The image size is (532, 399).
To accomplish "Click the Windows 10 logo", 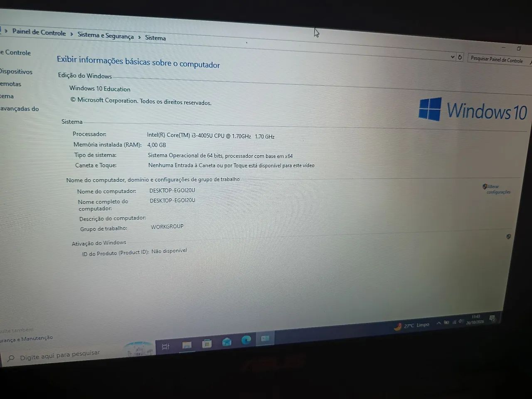I will tap(473, 110).
